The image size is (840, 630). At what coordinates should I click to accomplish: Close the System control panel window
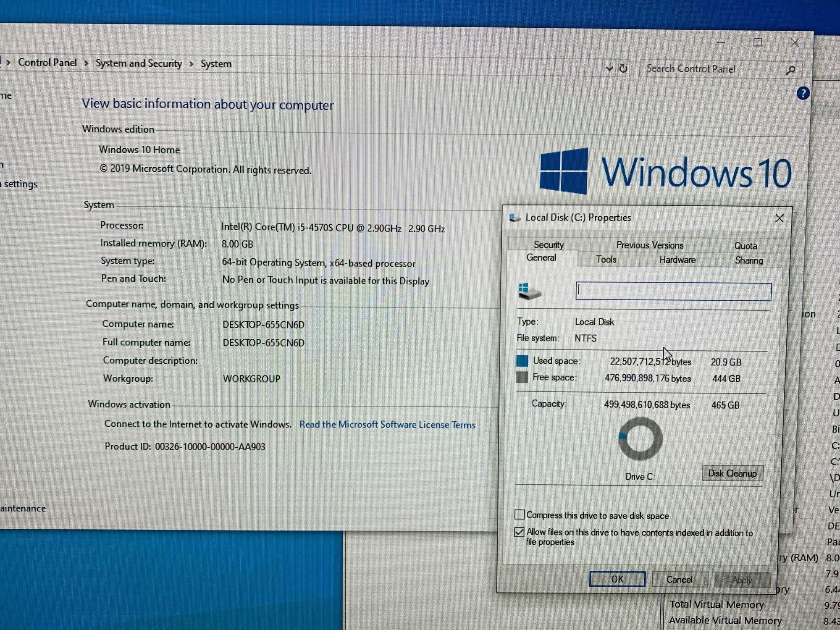click(x=795, y=43)
